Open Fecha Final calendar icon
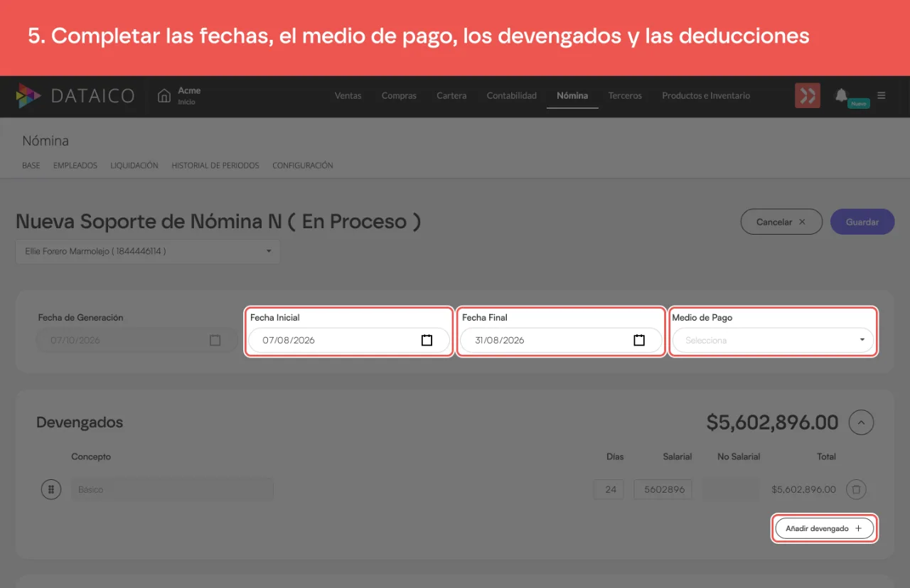Image resolution: width=910 pixels, height=588 pixels. tap(639, 340)
